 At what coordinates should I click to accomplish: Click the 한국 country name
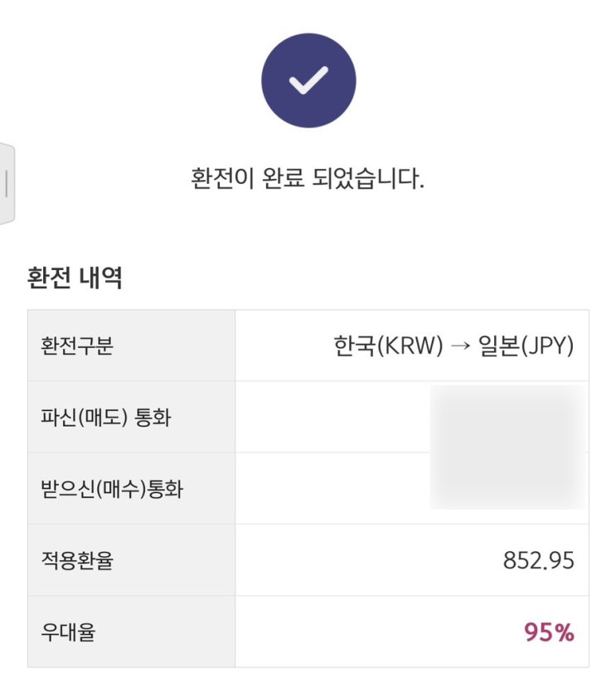click(352, 346)
